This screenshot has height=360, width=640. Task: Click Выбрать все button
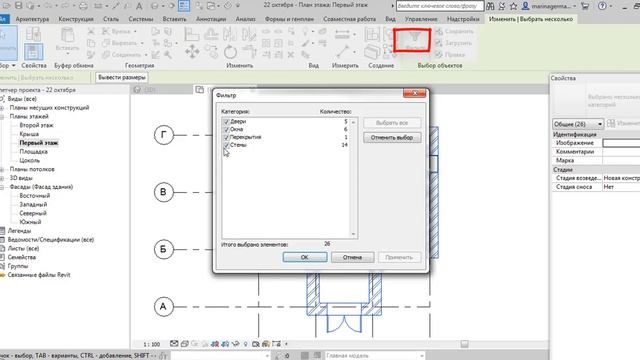392,122
